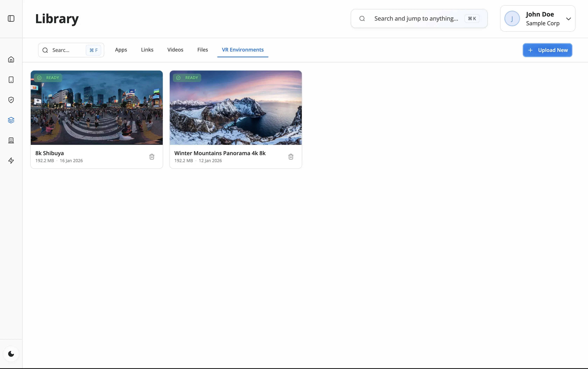Image resolution: width=588 pixels, height=369 pixels.
Task: Delete the 8k Shibuya environment
Action: tap(152, 157)
